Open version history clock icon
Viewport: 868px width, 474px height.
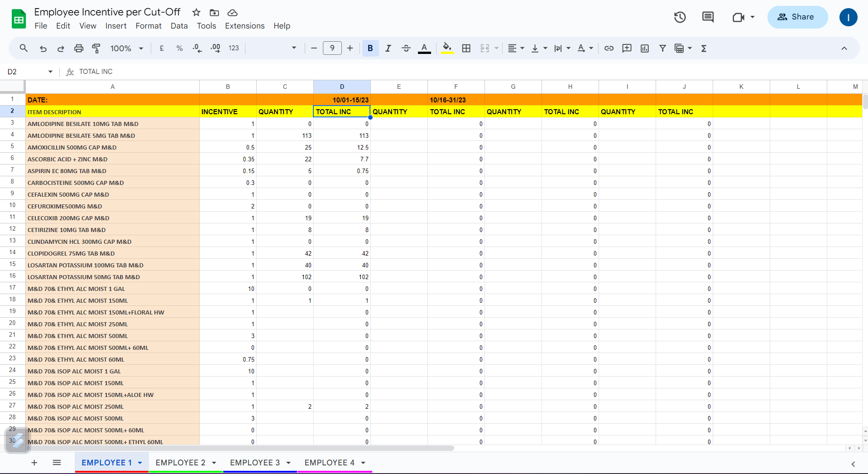point(680,17)
